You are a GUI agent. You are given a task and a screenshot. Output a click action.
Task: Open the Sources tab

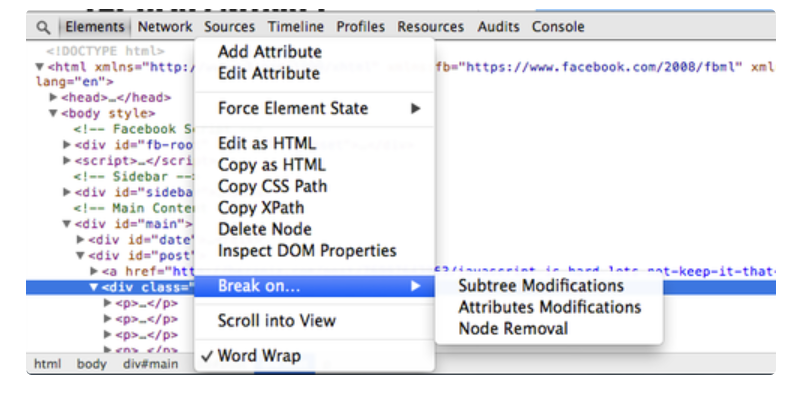pos(230,27)
